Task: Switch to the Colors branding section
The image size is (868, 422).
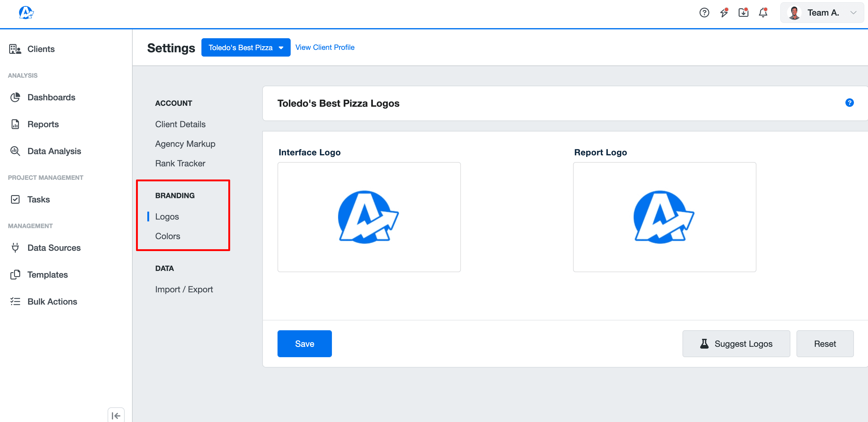Action: (167, 236)
